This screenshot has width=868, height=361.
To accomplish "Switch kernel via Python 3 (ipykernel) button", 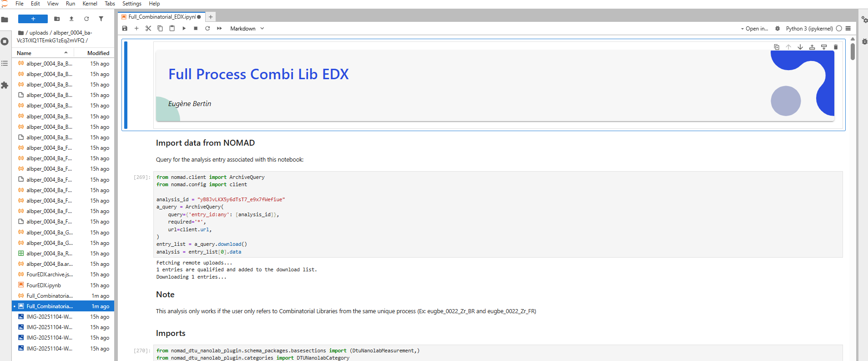I will [809, 29].
